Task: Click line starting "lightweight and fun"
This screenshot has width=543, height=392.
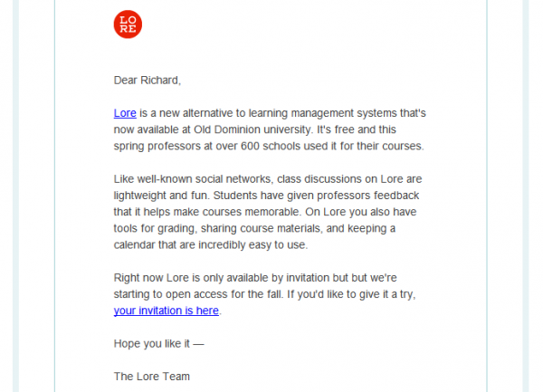Action: click(266, 196)
